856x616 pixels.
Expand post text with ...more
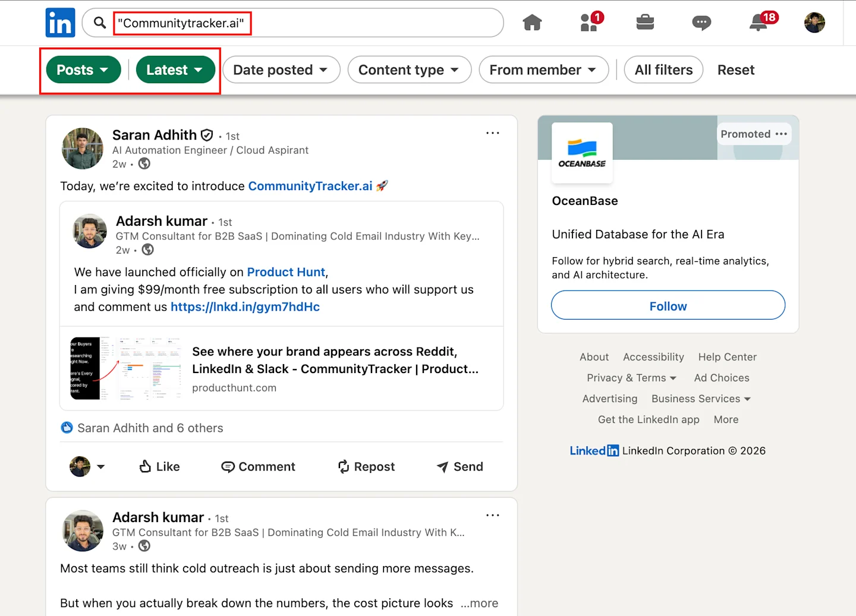tap(479, 604)
